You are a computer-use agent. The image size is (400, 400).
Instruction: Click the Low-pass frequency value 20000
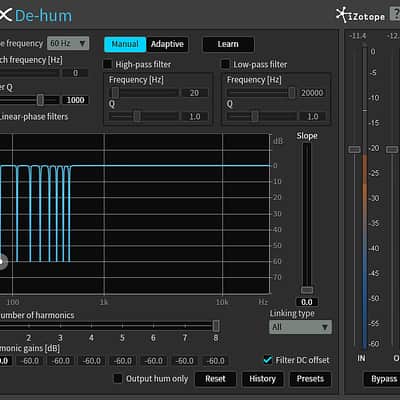tap(312, 93)
